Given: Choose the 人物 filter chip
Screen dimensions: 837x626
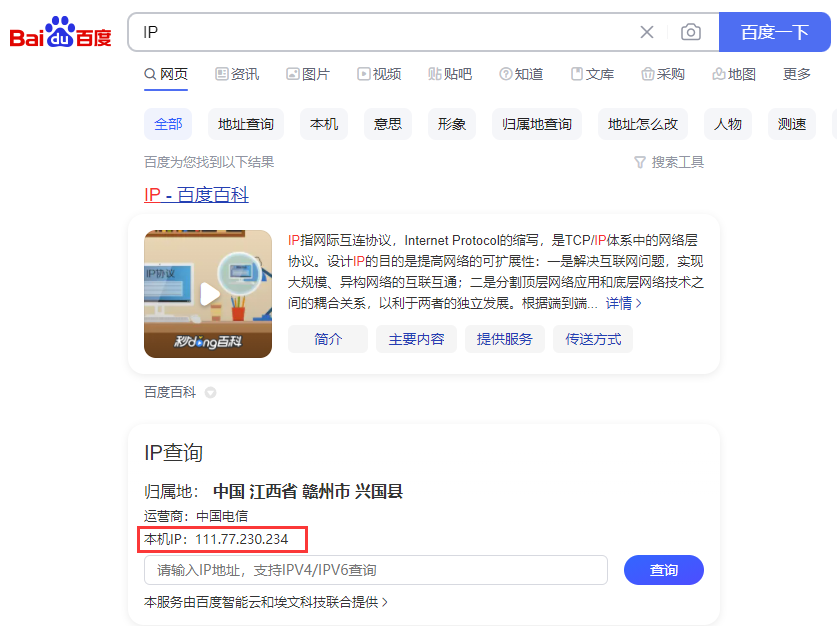Looking at the screenshot, I should [x=728, y=124].
